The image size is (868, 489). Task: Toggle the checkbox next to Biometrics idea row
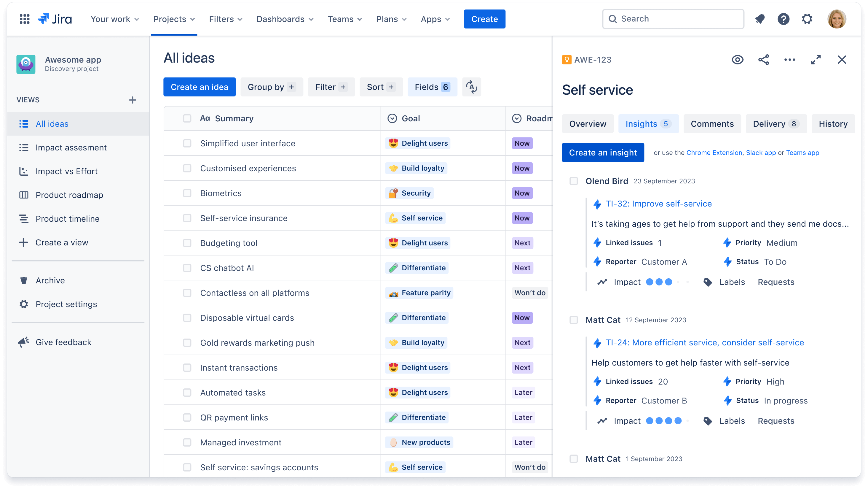(x=186, y=193)
